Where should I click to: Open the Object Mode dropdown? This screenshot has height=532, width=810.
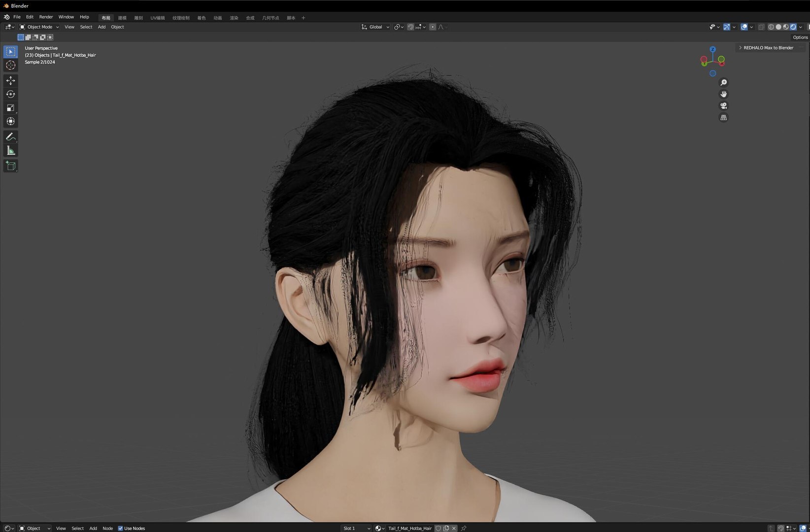click(x=39, y=27)
